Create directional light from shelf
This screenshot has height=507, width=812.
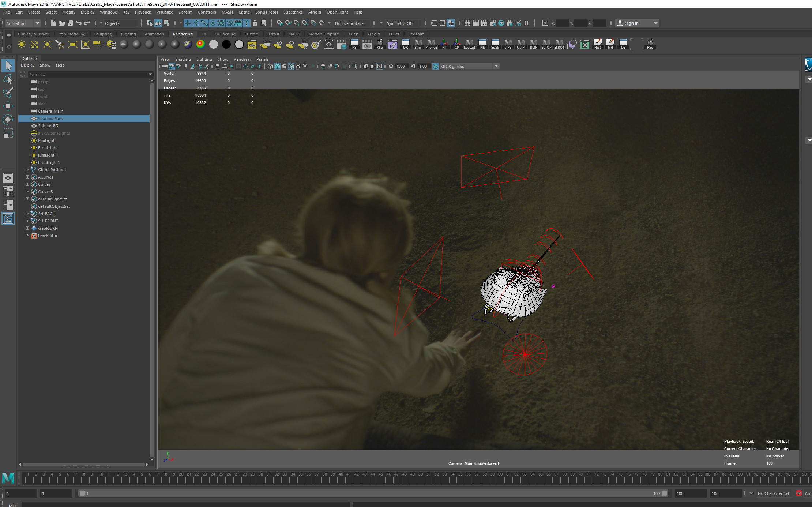[x=34, y=45]
